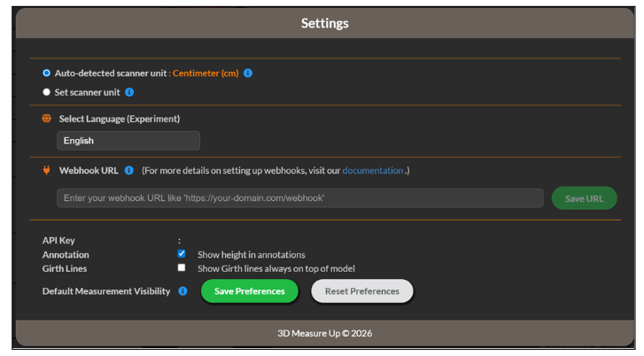
Task: Click the Settings title header
Action: coord(324,23)
